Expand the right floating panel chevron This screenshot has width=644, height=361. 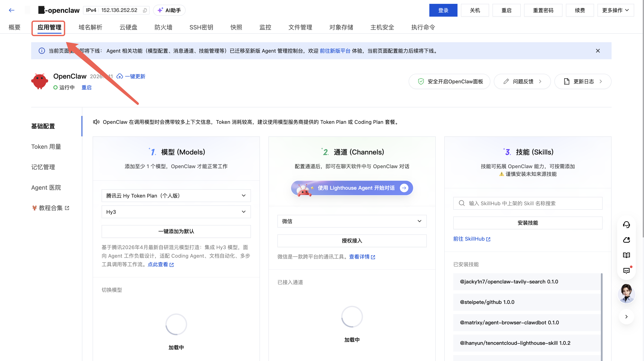tap(626, 316)
